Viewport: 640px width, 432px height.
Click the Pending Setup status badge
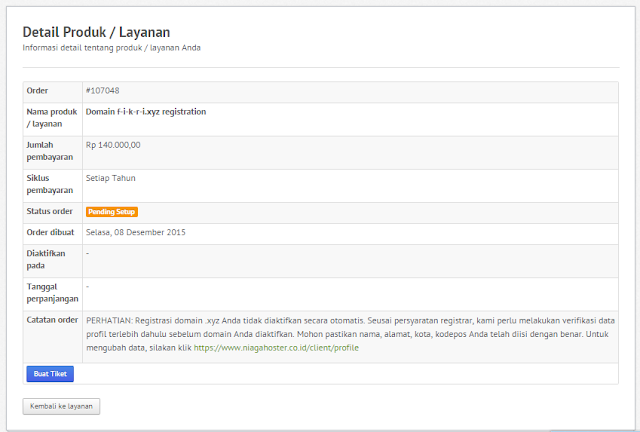[x=111, y=212]
